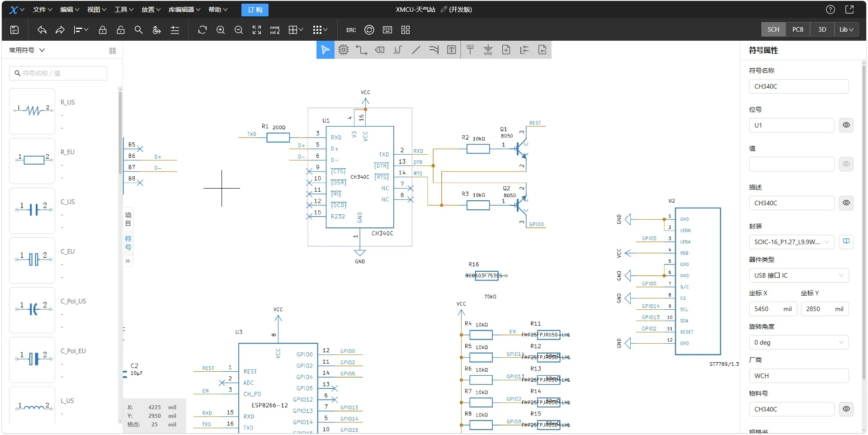Open the zoom-to-fit view
The height and width of the screenshot is (435, 868).
point(257,30)
